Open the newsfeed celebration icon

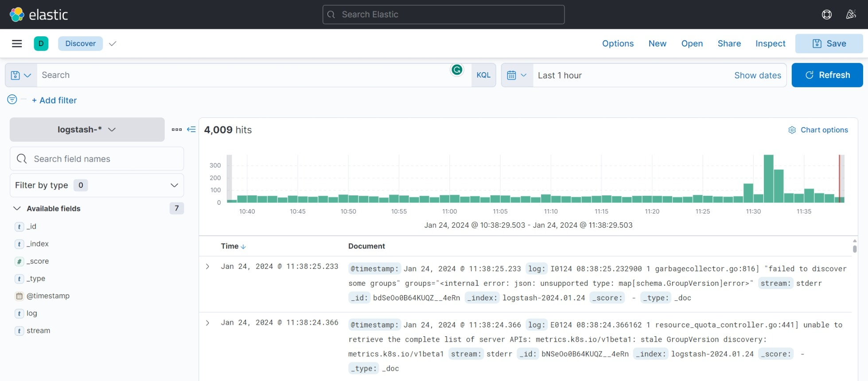(851, 15)
